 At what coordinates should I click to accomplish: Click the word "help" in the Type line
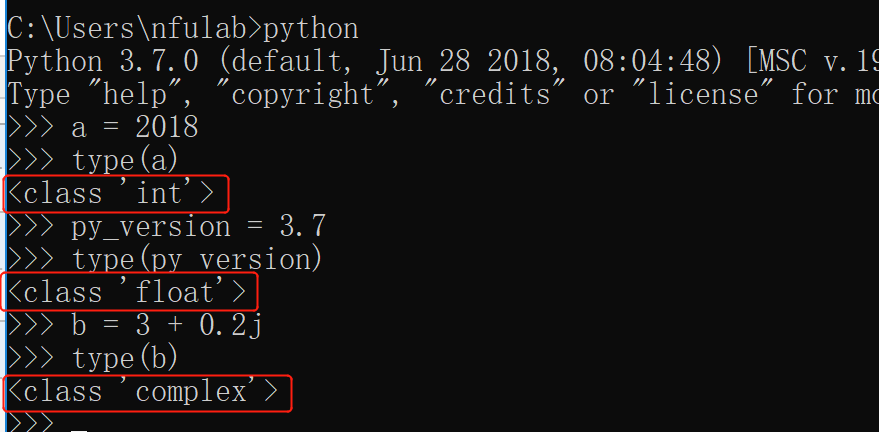[135, 95]
